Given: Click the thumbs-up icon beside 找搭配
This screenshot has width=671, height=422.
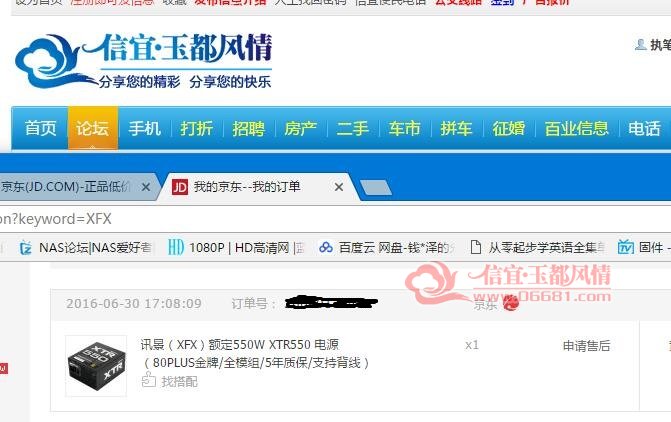Looking at the screenshot, I should [148, 380].
